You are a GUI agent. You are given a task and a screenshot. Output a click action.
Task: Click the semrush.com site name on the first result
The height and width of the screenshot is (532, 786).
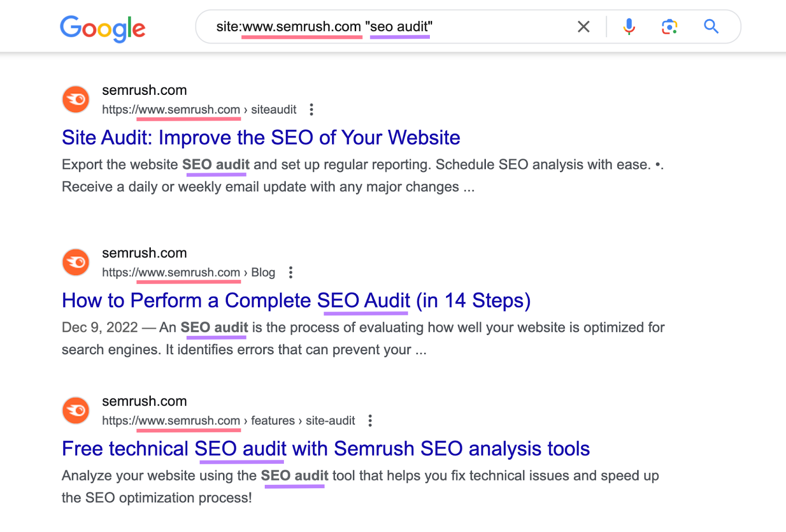(144, 90)
